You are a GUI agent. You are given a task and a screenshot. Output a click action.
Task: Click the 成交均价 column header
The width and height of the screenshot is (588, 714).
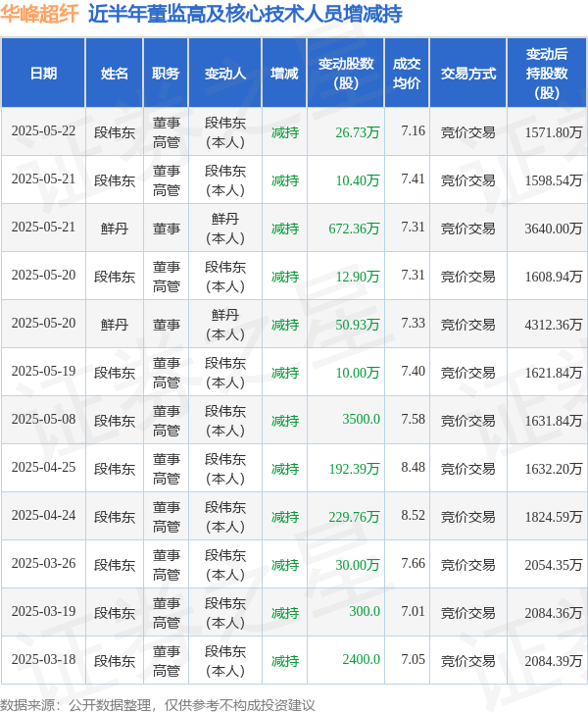[x=407, y=74]
